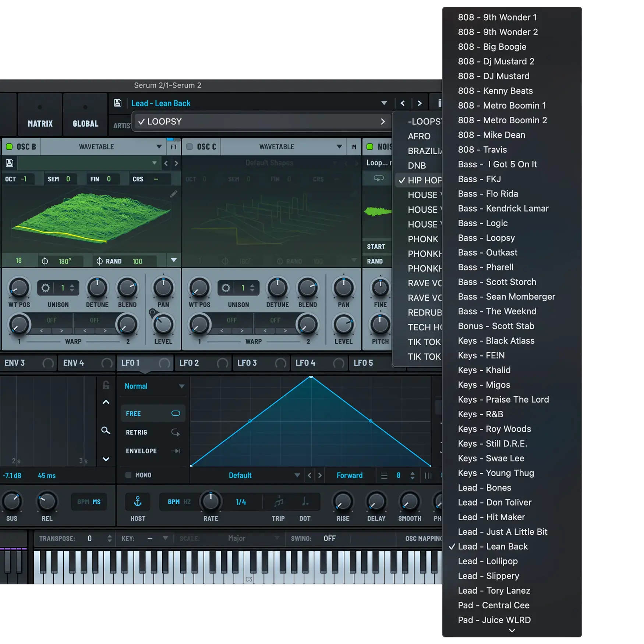
Task: Click the TRANSPOSE value stepper
Action: click(x=109, y=538)
